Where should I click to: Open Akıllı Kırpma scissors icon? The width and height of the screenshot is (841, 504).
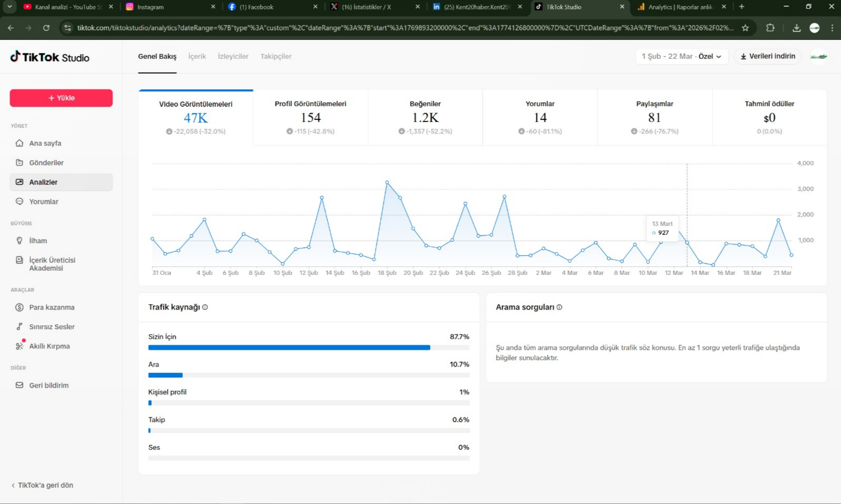[19, 346]
